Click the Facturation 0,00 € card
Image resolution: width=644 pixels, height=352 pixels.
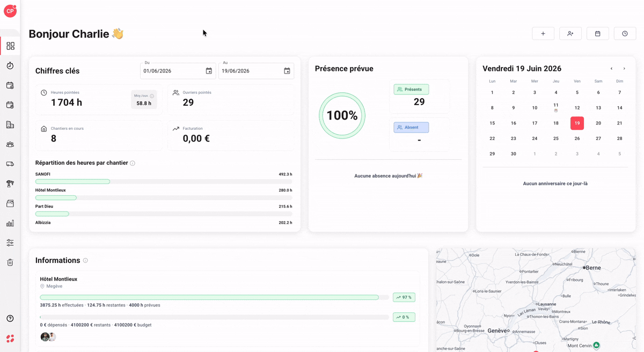pyautogui.click(x=231, y=135)
